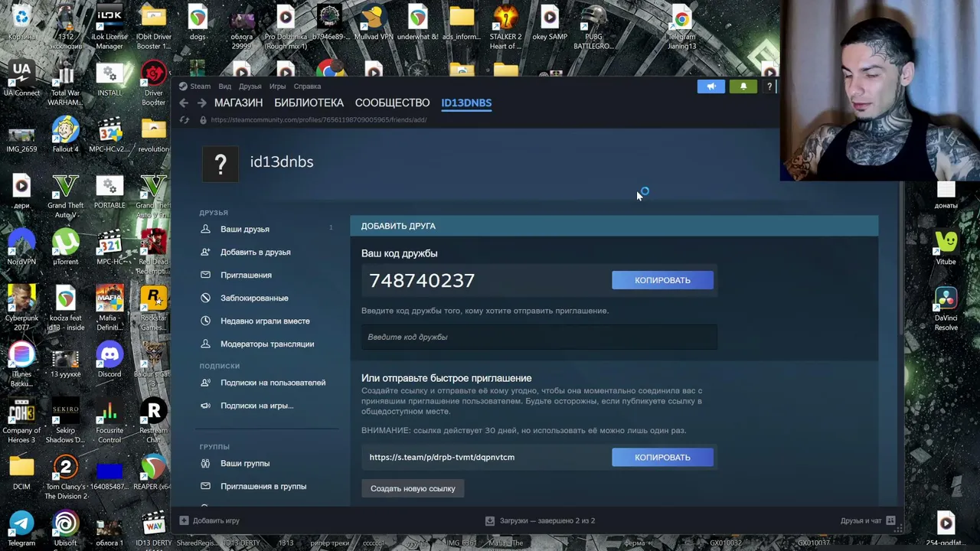Switch to the СООБЩЕСТВО tab
Screen dimensions: 980x551
[x=392, y=103]
